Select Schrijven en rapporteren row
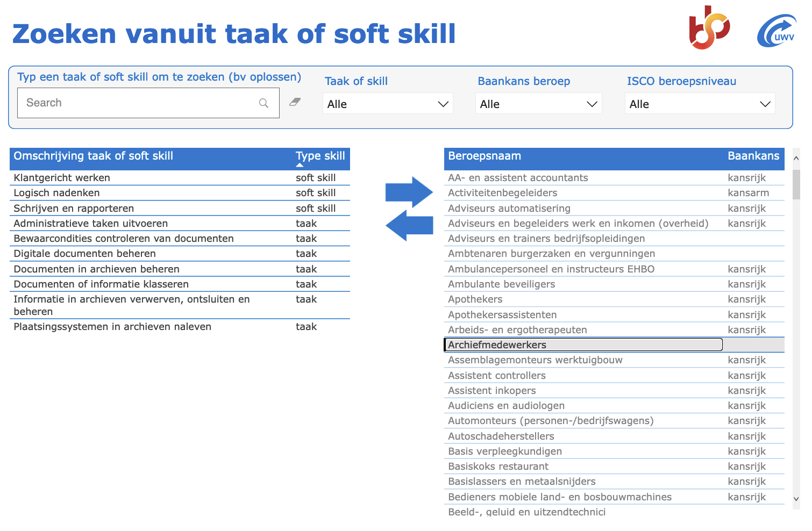The image size is (812, 531). coord(180,209)
